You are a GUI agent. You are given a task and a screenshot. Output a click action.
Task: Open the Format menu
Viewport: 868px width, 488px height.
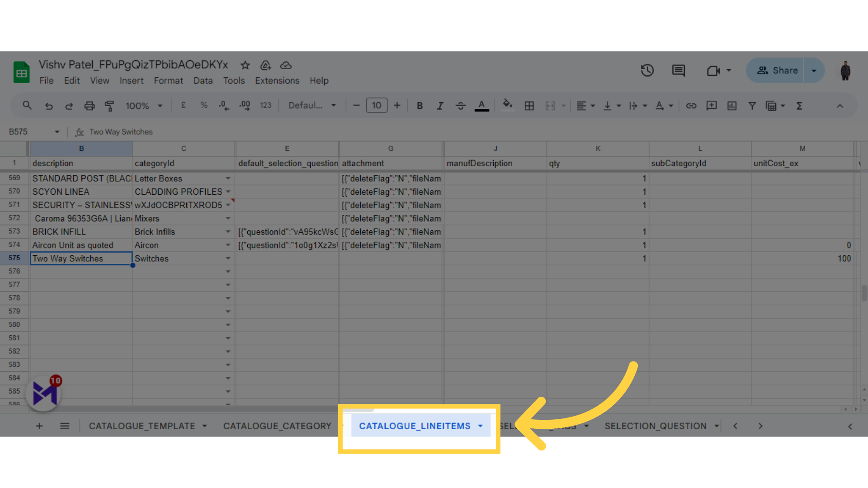[x=168, y=80]
